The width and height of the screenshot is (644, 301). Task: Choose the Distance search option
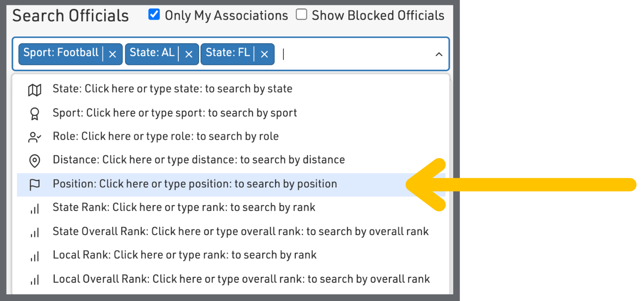point(198,160)
